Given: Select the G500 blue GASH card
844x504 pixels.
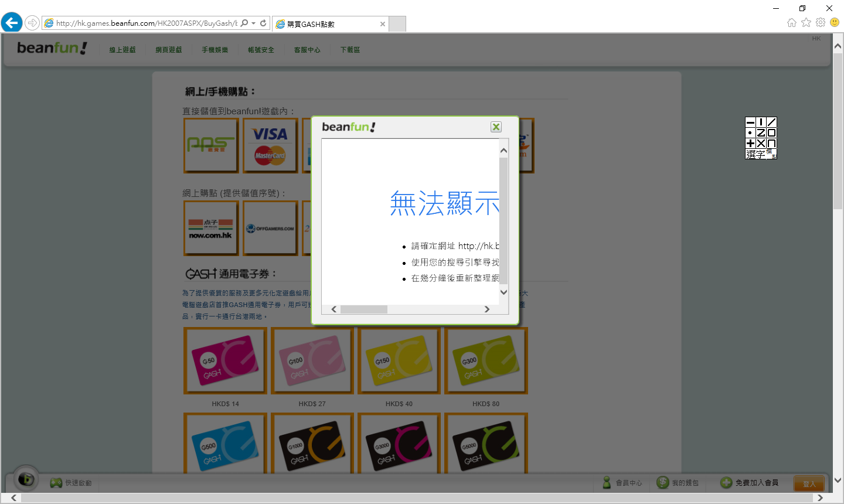Looking at the screenshot, I should 225,443.
